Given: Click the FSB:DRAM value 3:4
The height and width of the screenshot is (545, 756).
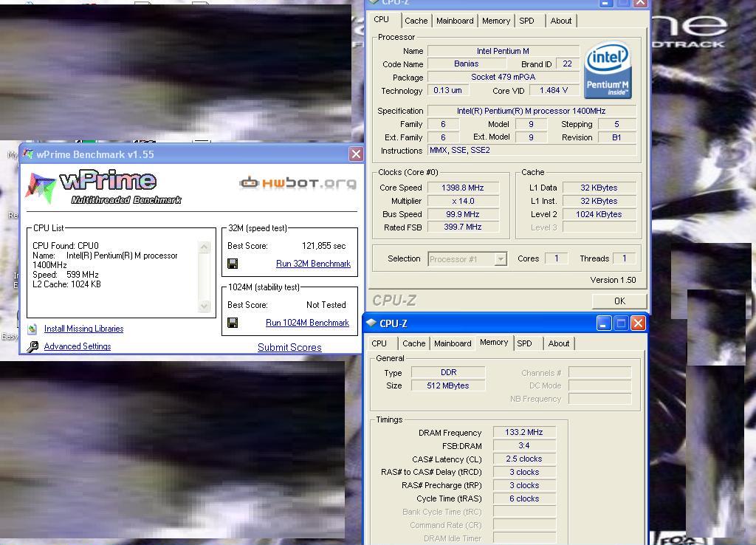Looking at the screenshot, I should coord(524,445).
